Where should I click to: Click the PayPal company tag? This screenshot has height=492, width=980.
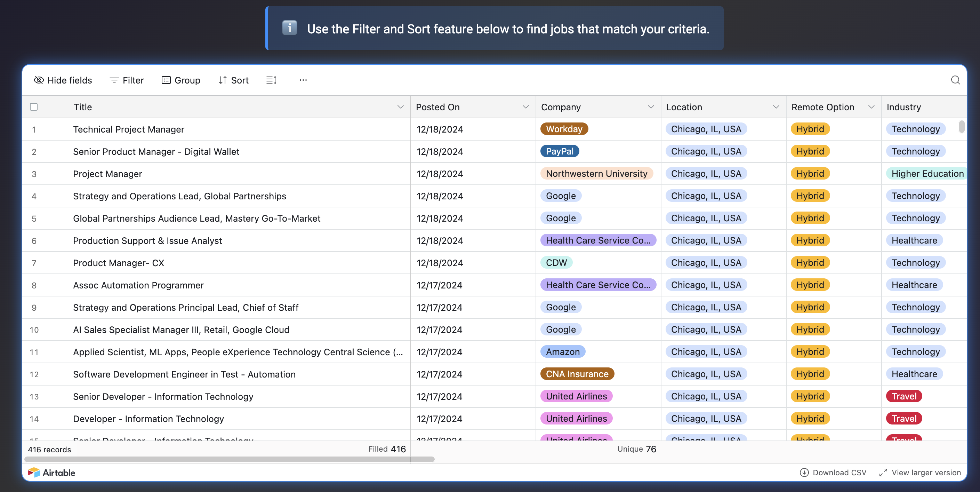[x=559, y=151]
